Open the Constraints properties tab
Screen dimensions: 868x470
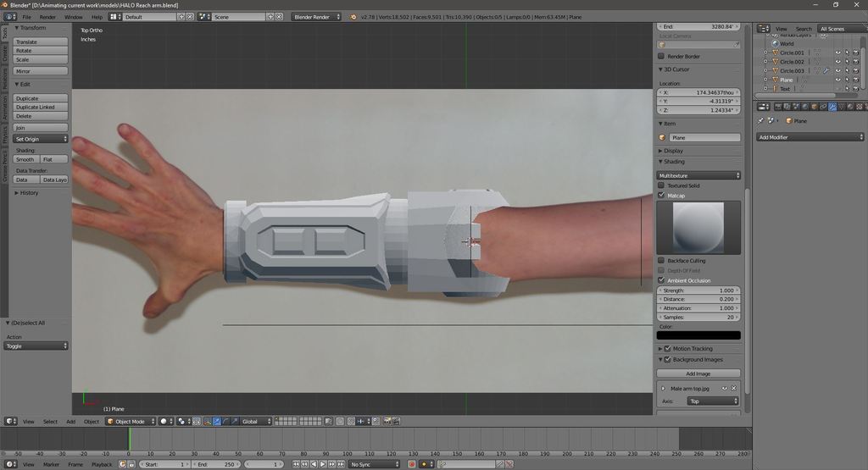click(x=823, y=107)
